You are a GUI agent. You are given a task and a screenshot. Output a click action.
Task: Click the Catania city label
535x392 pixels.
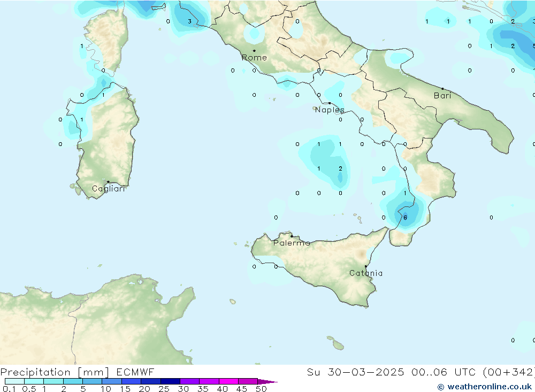click(366, 273)
